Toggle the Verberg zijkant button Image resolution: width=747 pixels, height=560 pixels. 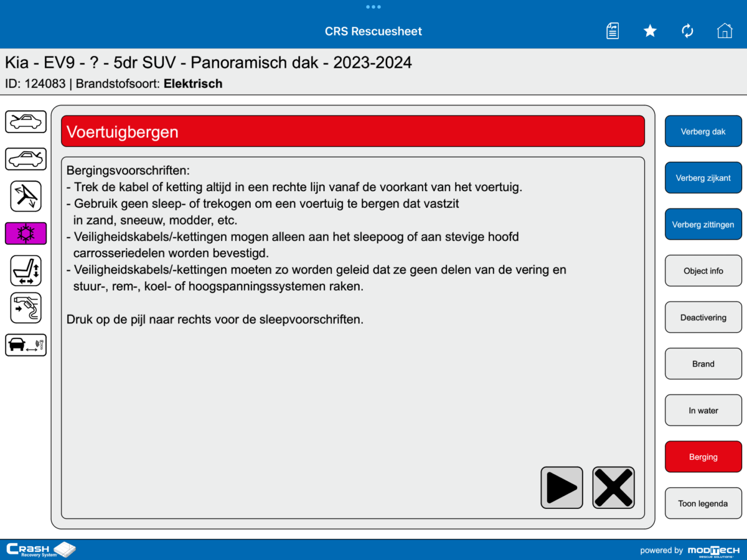703,178
